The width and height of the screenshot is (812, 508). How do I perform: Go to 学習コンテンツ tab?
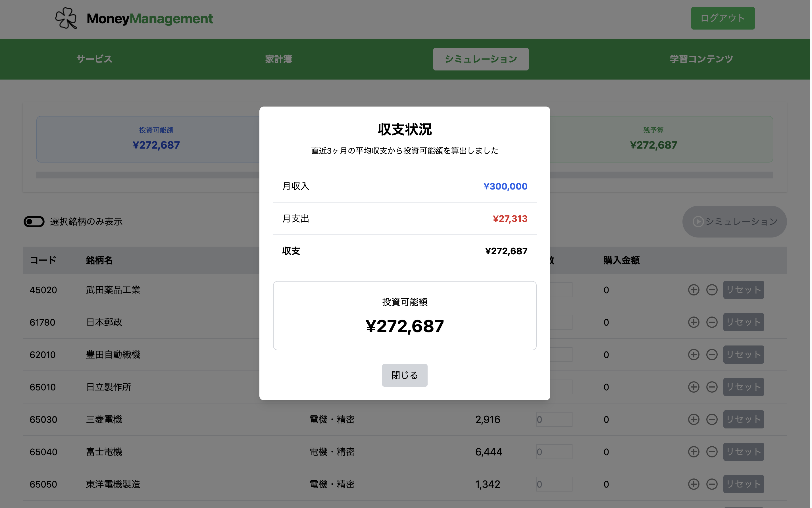(x=701, y=59)
